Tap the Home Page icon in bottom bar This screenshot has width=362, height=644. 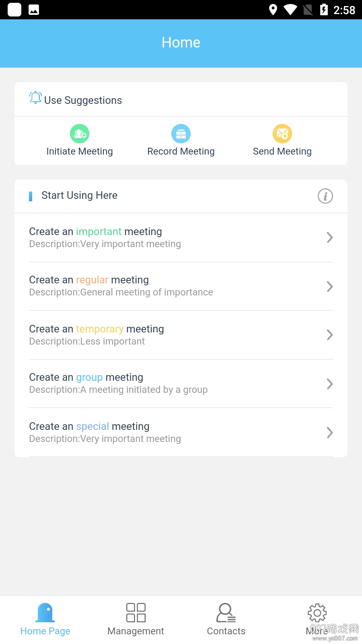45,613
